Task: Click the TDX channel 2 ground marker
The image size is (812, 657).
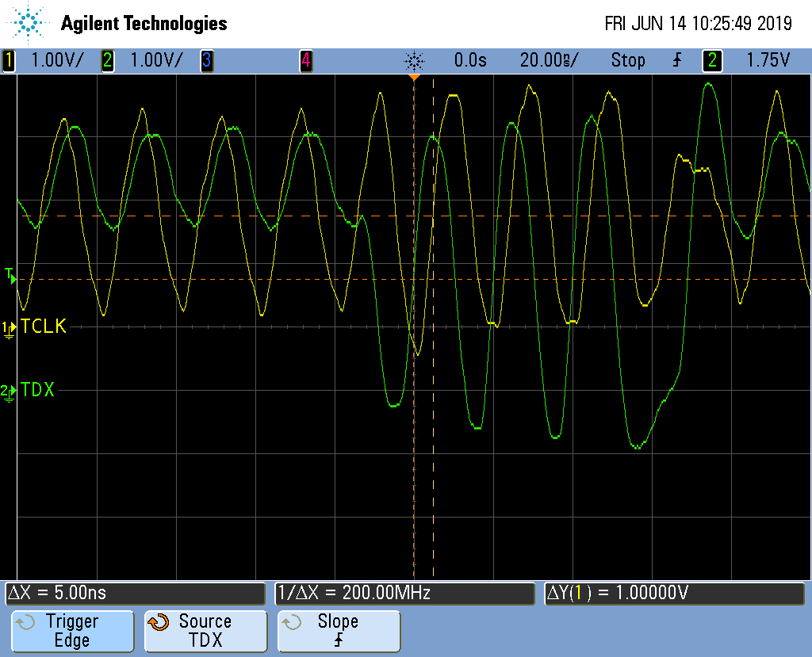Action: 10,391
